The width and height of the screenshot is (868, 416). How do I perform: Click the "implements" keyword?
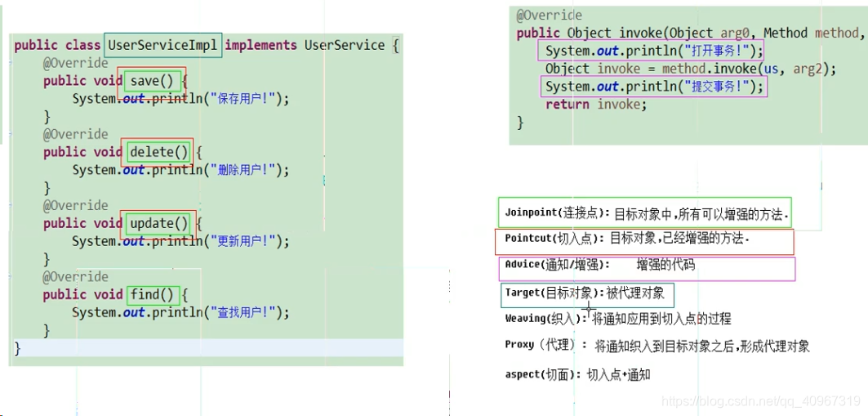[x=260, y=46]
